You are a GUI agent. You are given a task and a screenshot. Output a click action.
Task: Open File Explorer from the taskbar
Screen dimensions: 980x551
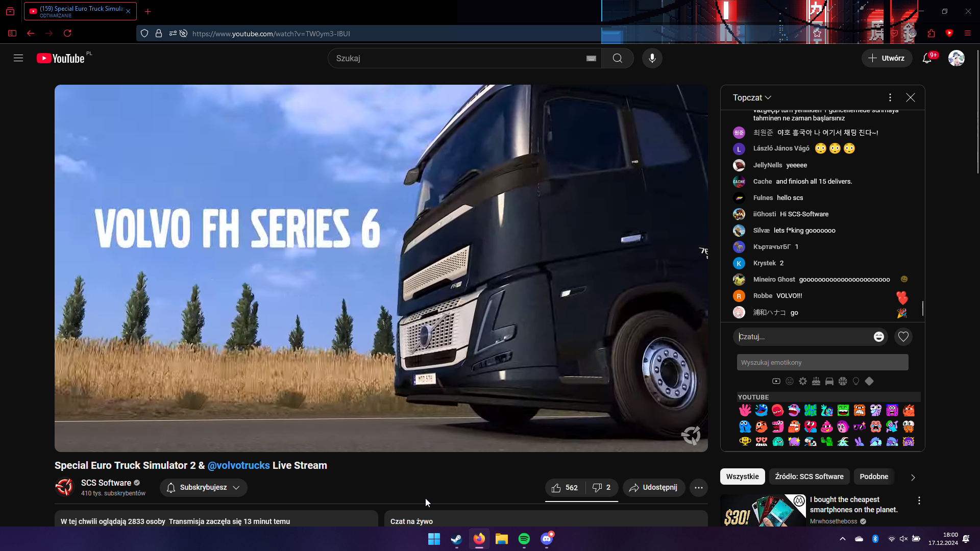point(502,539)
